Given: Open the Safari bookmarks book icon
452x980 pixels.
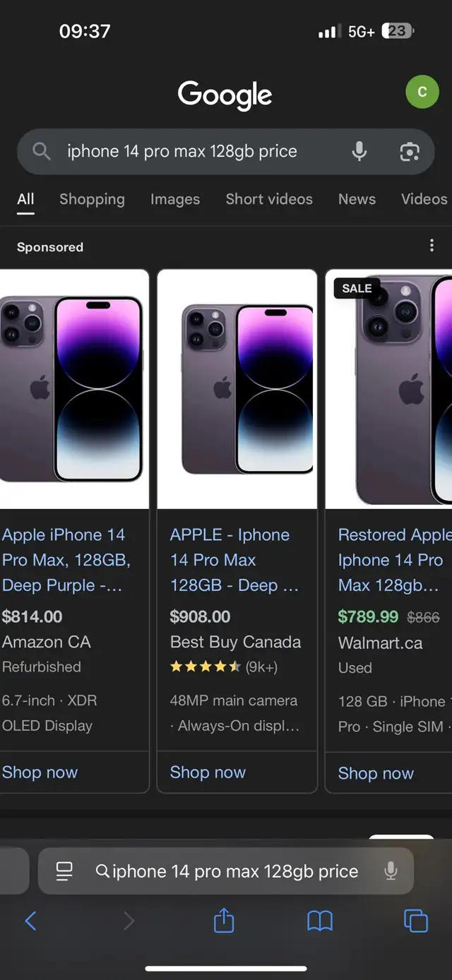Looking at the screenshot, I should coord(320,921).
